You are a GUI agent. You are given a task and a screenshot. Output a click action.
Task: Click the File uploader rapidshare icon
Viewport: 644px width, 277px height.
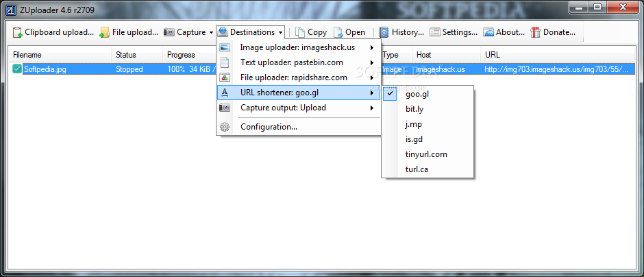click(x=225, y=77)
